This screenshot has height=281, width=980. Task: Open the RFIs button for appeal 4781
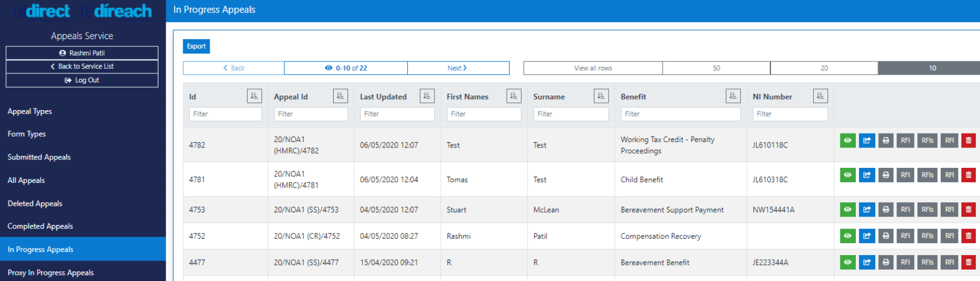[928, 175]
